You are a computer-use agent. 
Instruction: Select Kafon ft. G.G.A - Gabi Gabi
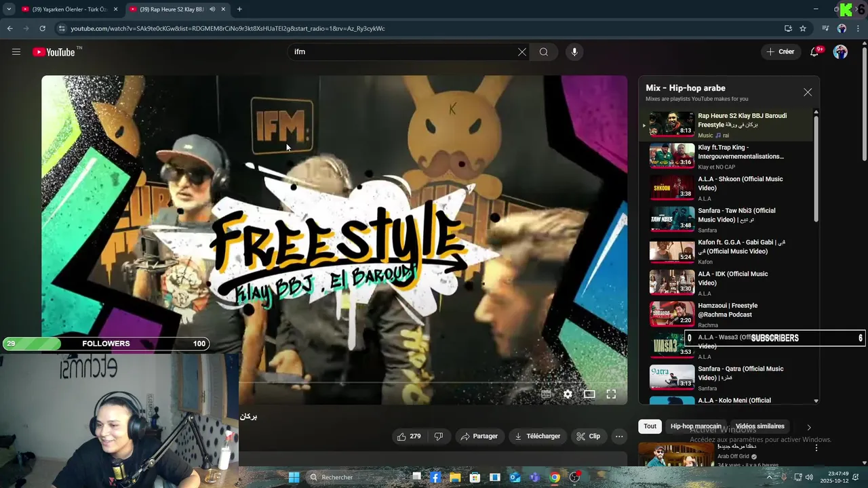pos(726,251)
